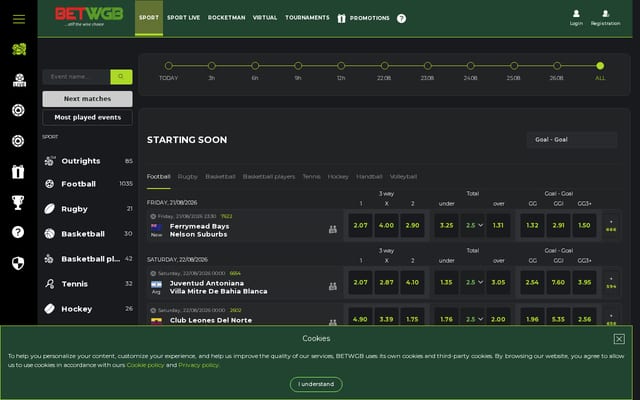Switch to the Rugby tab

pos(187,177)
